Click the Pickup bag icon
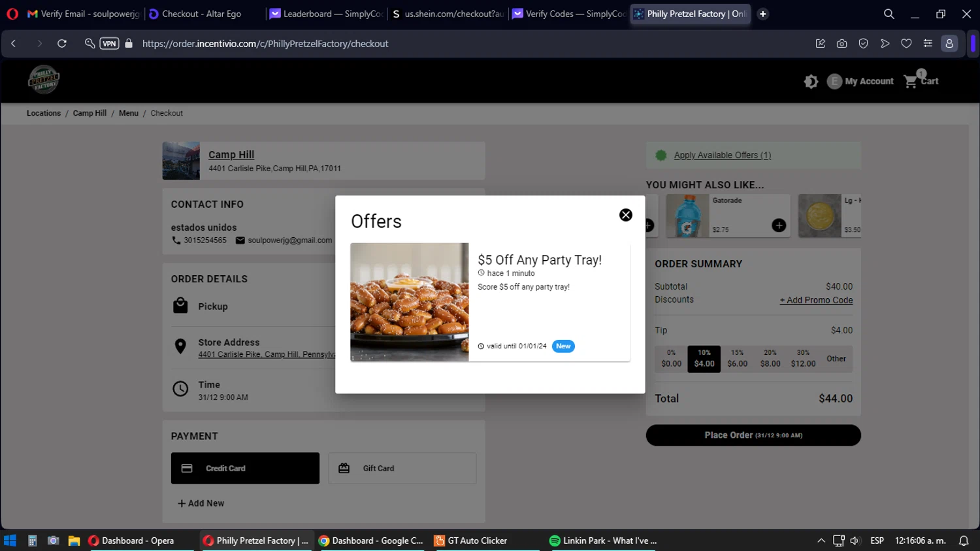 [x=180, y=305]
